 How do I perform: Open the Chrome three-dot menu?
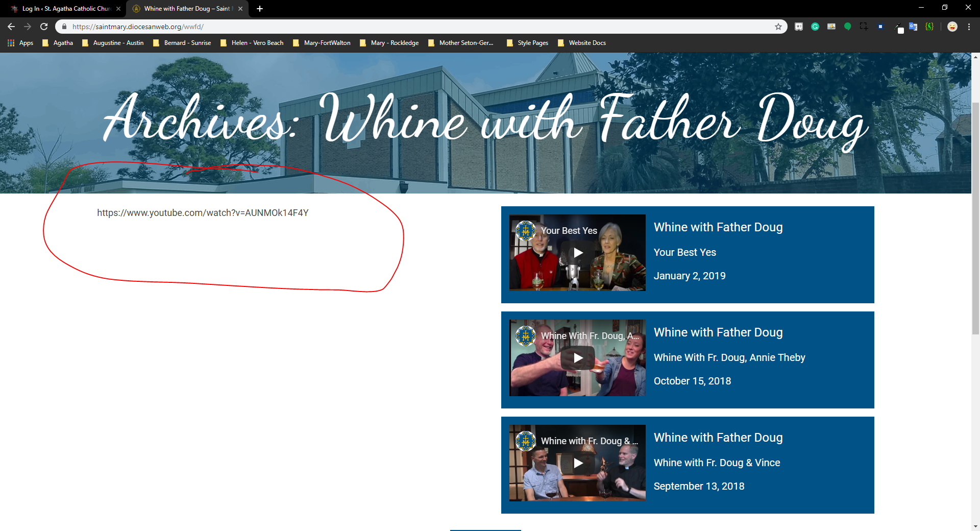pyautogui.click(x=969, y=27)
